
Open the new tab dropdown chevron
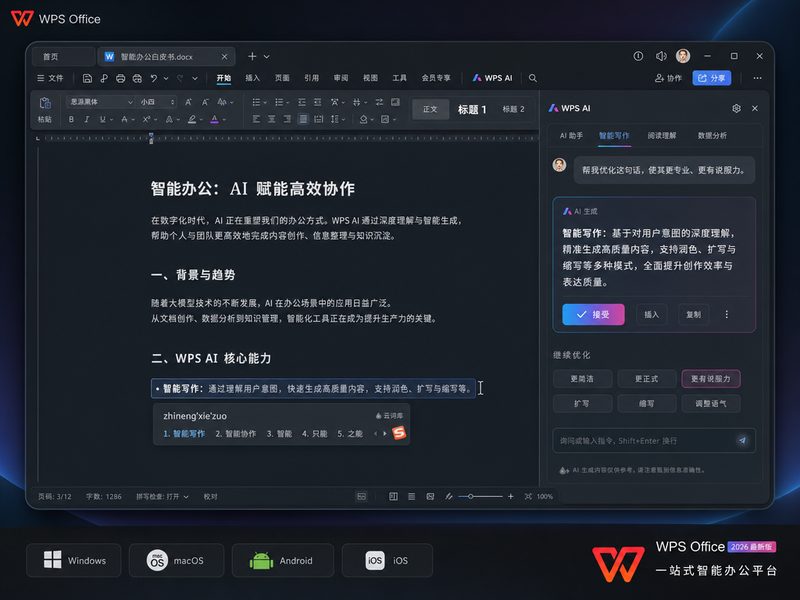(x=266, y=56)
